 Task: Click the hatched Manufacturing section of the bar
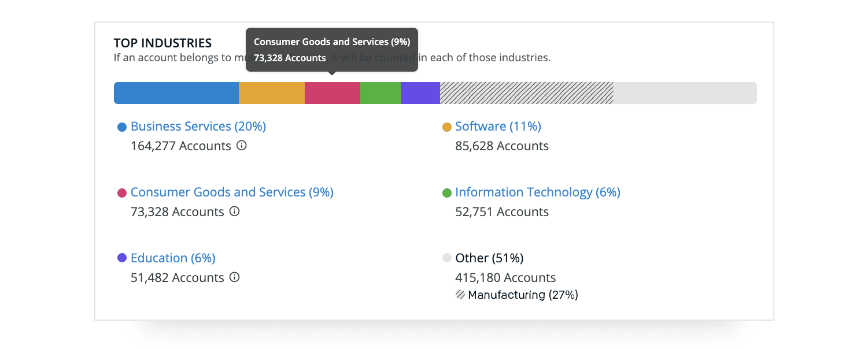click(x=526, y=93)
